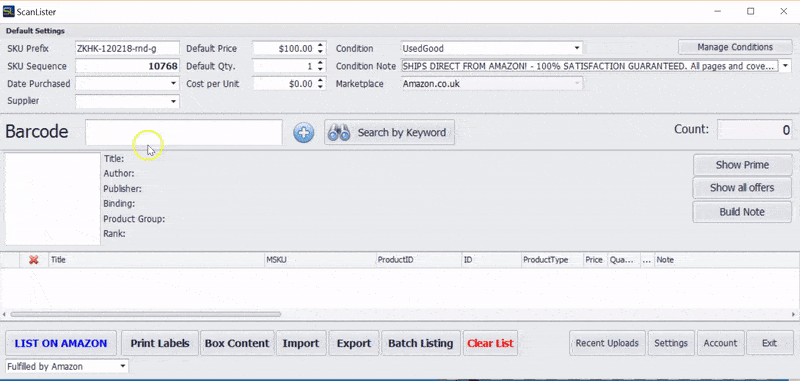The image size is (800, 381).
Task: Click Show all offers button
Action: [742, 188]
